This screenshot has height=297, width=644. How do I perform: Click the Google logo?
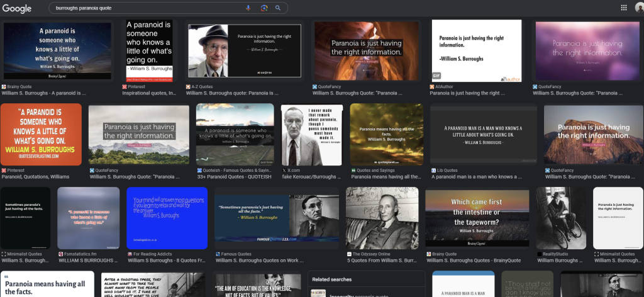[17, 8]
